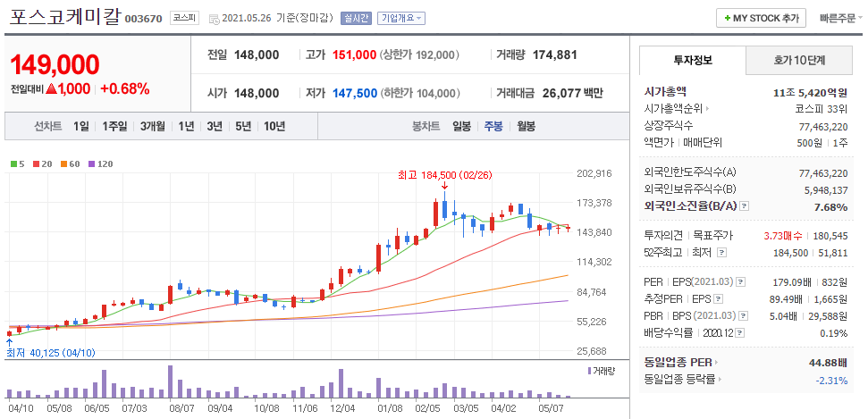
Task: Show the 1일 line chart
Action: (x=80, y=126)
